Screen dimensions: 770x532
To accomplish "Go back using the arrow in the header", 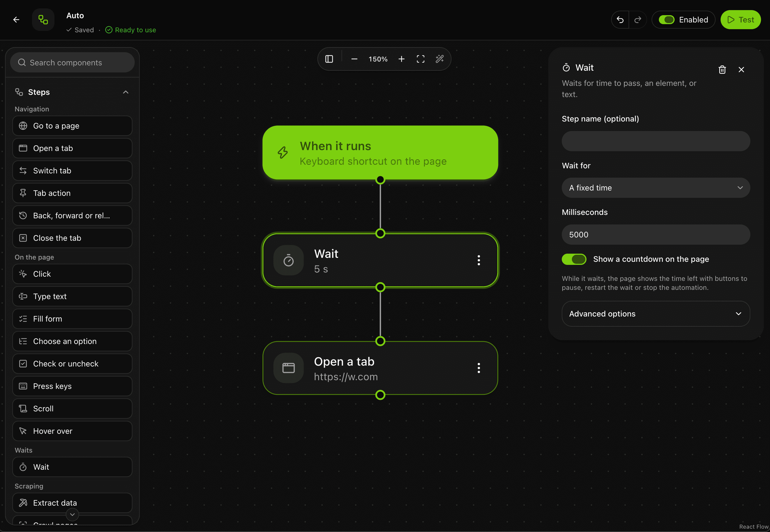I will pyautogui.click(x=16, y=20).
